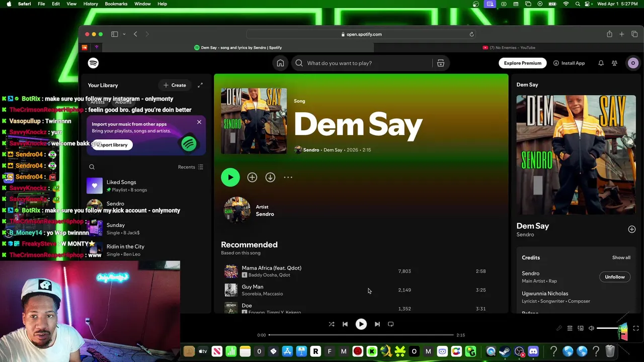The height and width of the screenshot is (362, 644).
Task: Show Safari tab overview
Action: pos(634,34)
